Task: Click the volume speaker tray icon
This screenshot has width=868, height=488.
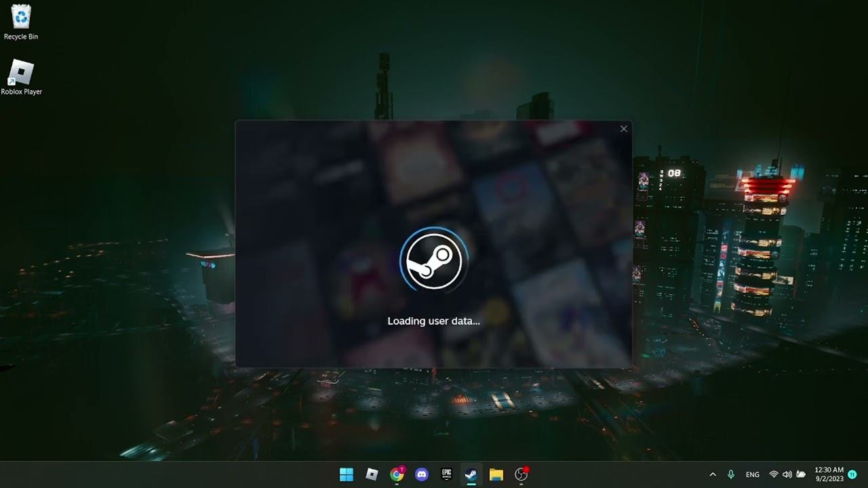Action: [x=787, y=474]
